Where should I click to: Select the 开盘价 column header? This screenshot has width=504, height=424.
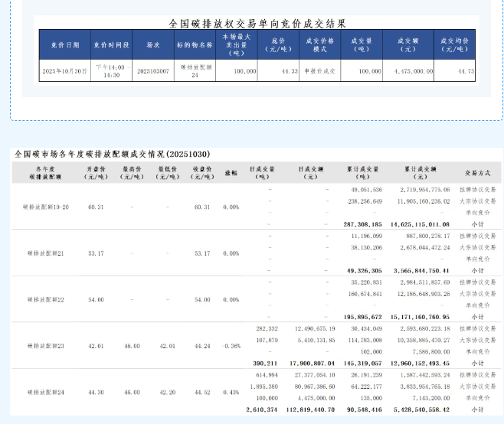tap(96, 172)
